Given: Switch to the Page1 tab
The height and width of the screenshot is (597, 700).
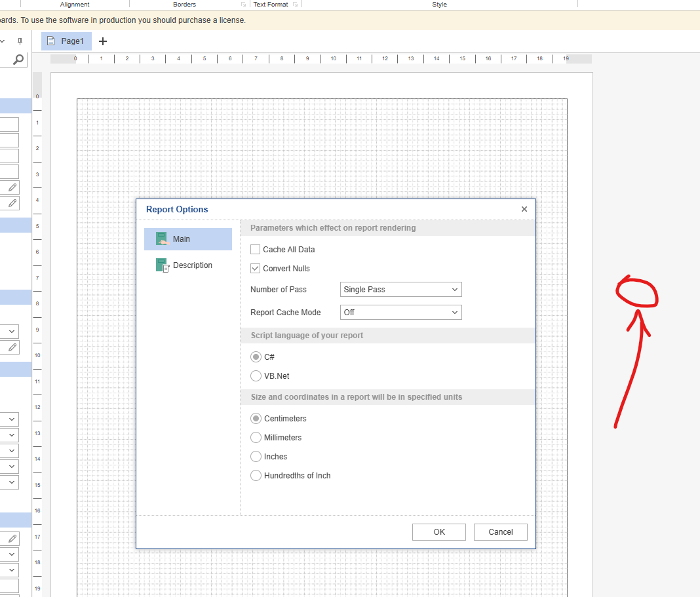Looking at the screenshot, I should pos(67,41).
